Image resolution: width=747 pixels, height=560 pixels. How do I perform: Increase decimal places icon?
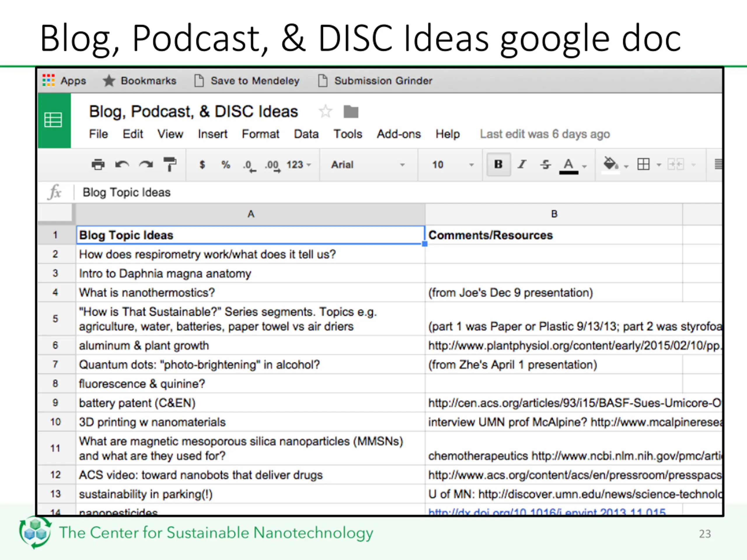273,165
